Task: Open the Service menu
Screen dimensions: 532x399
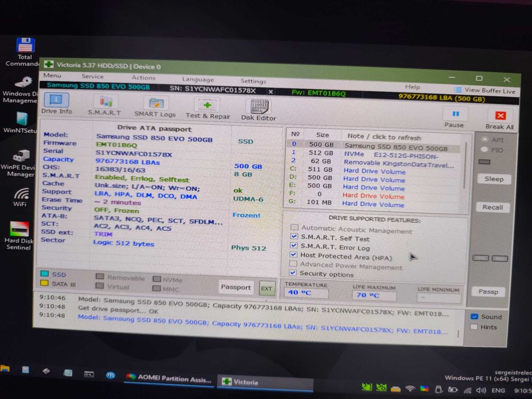Action: tap(92, 77)
